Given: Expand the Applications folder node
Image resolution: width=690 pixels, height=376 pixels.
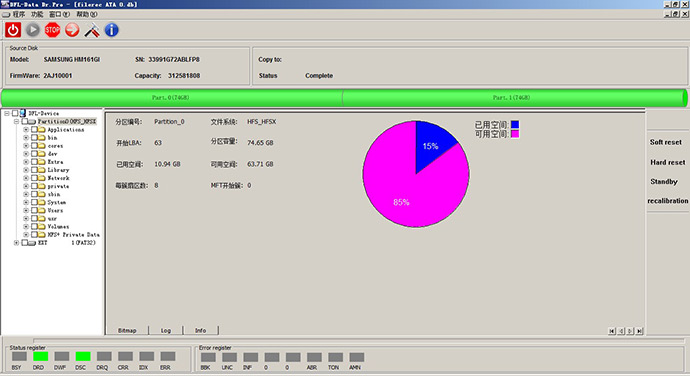Looking at the screenshot, I should point(26,129).
